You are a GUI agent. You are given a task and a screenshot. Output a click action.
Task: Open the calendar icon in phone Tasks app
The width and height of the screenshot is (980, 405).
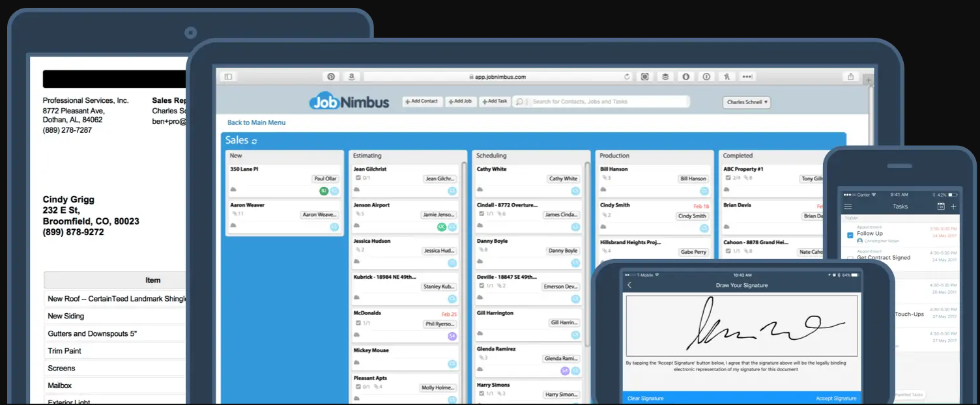[941, 206]
